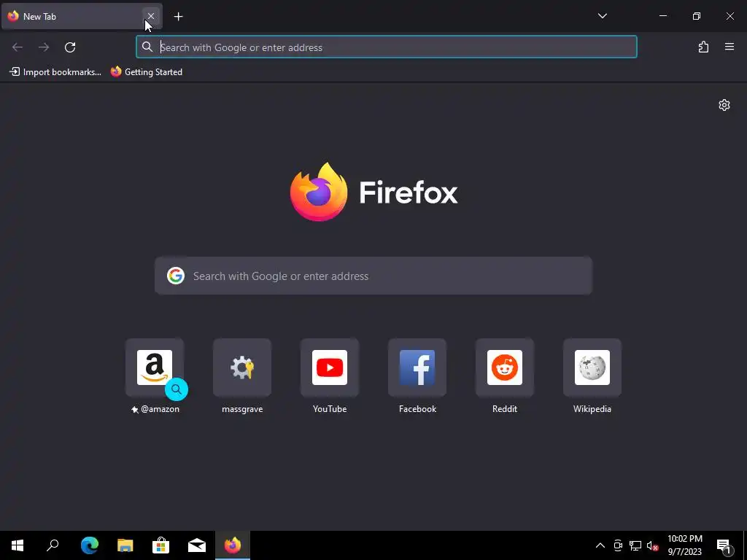Open the Extensions puzzle icon
Image resolution: width=747 pixels, height=560 pixels.
point(703,47)
